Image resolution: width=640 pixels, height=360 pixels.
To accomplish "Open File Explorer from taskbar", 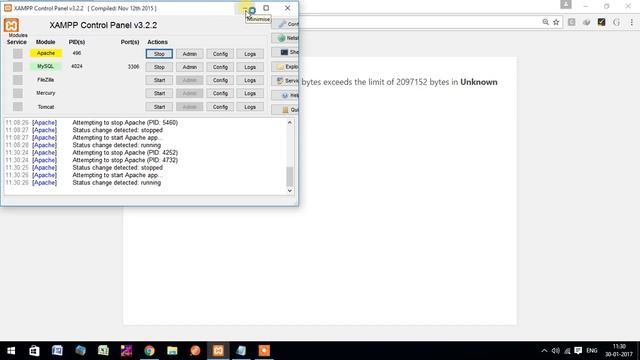I will coord(172,351).
